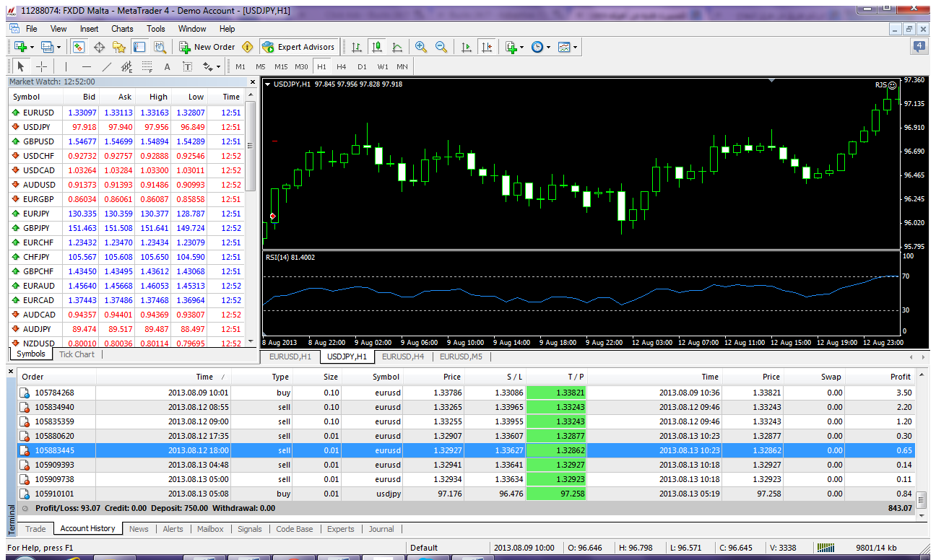Viewport: 936px width, 560px height.
Task: Click the Symbol column header in Market Watch
Action: click(35, 97)
